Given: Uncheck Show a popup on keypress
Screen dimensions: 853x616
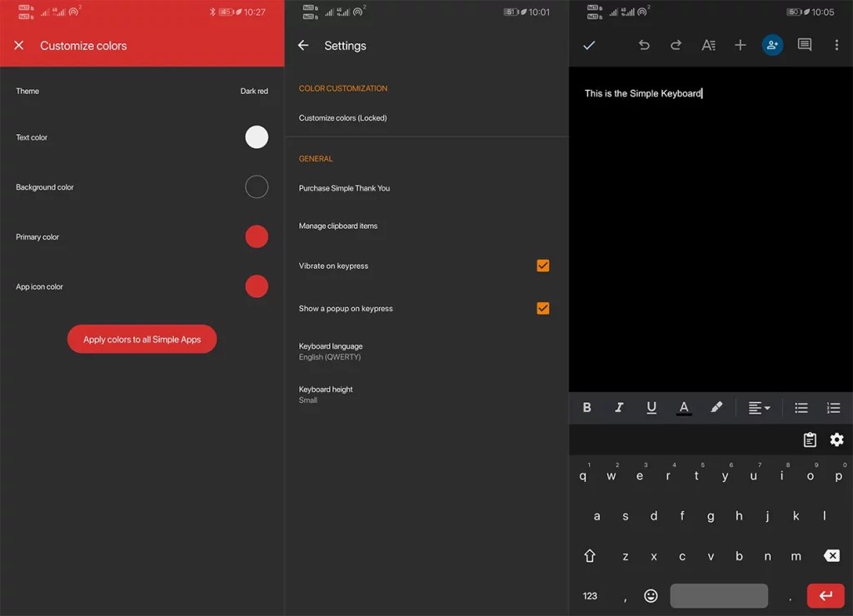Looking at the screenshot, I should (542, 308).
